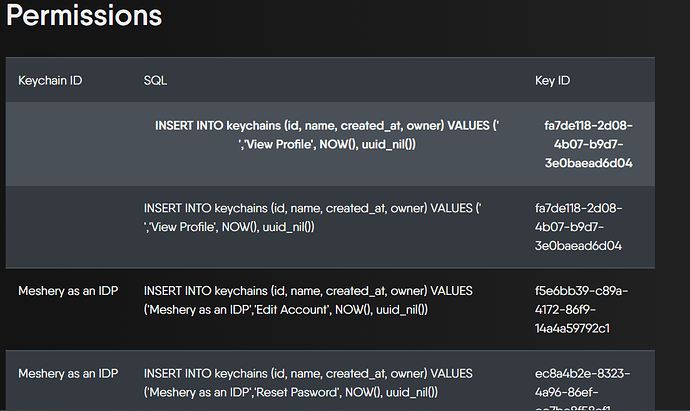The image size is (690, 411).
Task: Click Meshery as an IDP in Edit Account row
Action: [x=68, y=291]
